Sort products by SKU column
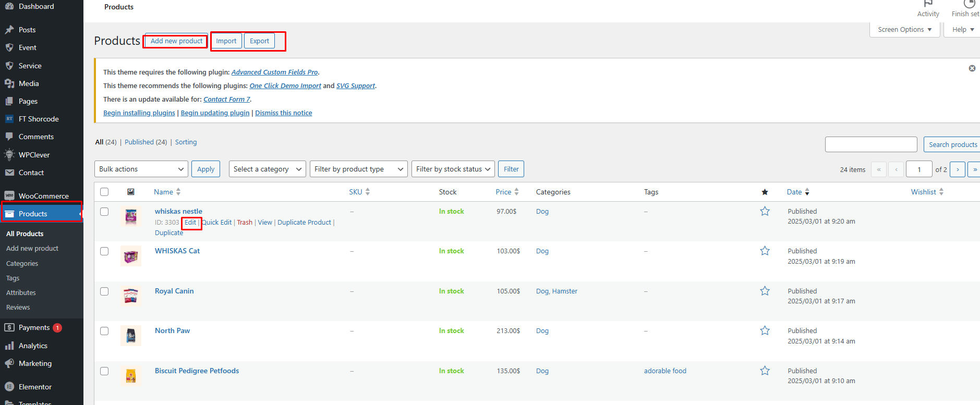Image resolution: width=980 pixels, height=405 pixels. tap(359, 192)
